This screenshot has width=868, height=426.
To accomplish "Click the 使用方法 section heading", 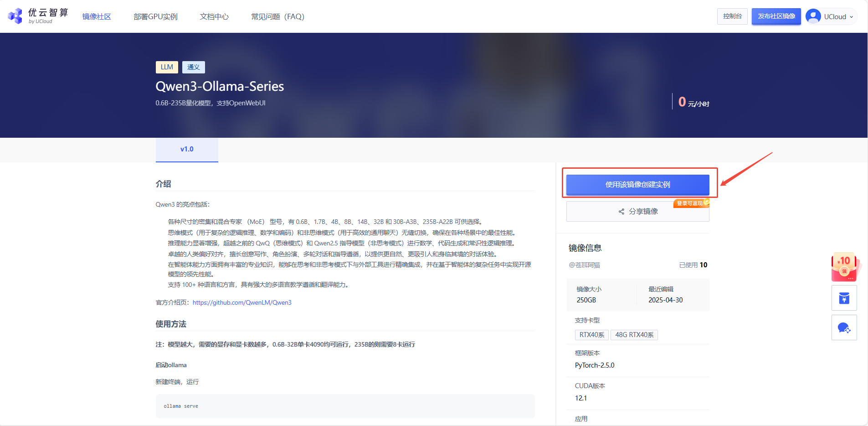I will click(x=171, y=324).
